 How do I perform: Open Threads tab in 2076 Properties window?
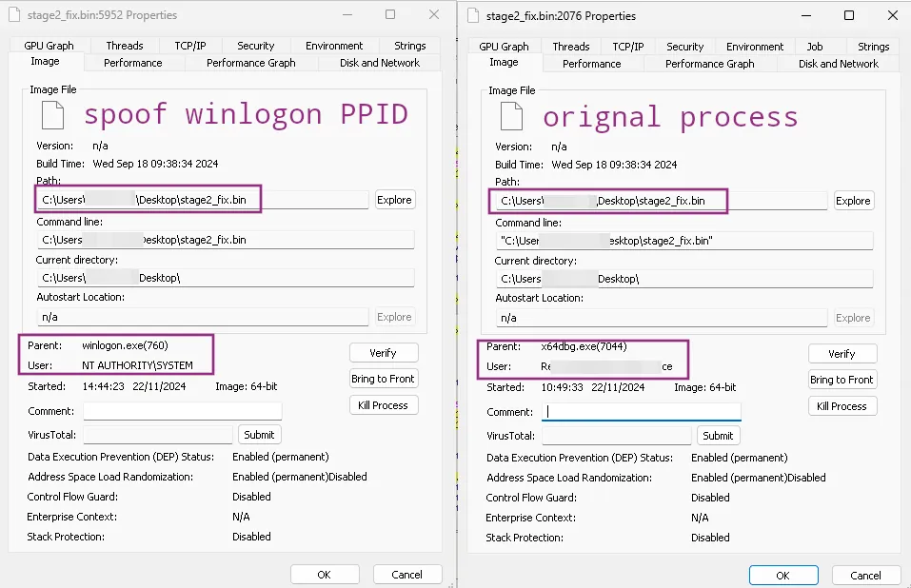click(x=571, y=47)
